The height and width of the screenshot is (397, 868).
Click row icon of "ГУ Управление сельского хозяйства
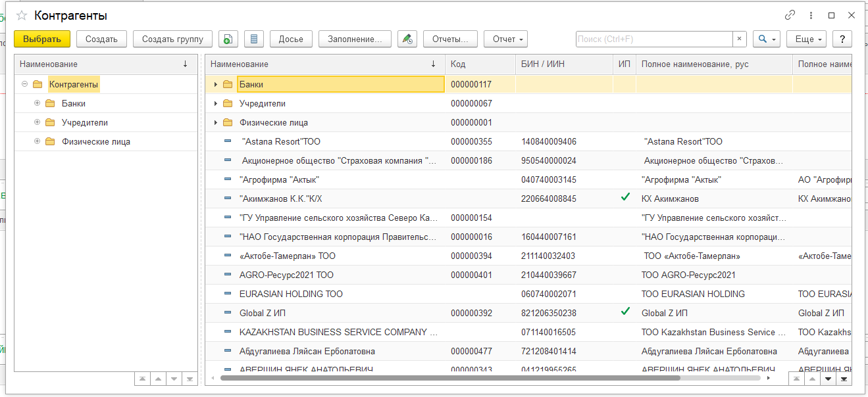pyautogui.click(x=228, y=218)
